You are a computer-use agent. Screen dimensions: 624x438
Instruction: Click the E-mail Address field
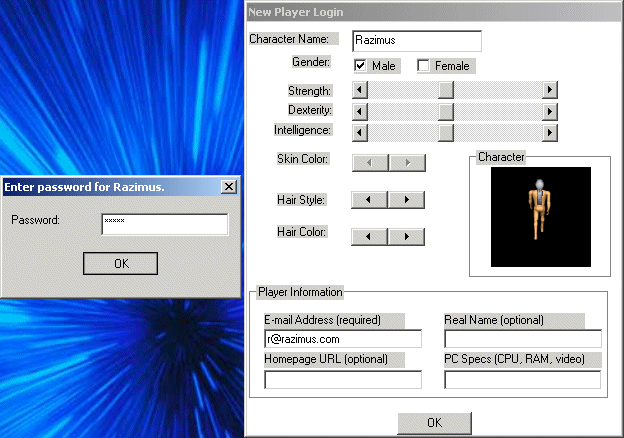pyautogui.click(x=343, y=339)
